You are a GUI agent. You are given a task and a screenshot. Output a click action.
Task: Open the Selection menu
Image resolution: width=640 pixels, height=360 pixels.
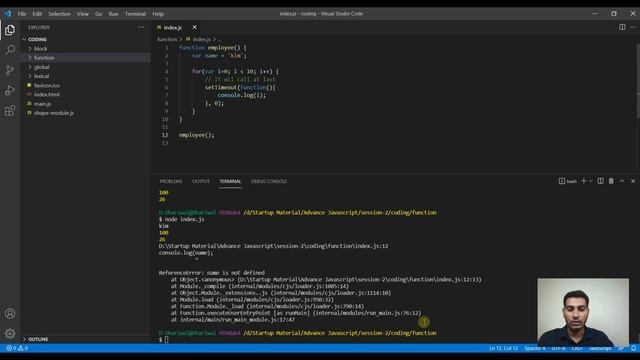point(59,14)
